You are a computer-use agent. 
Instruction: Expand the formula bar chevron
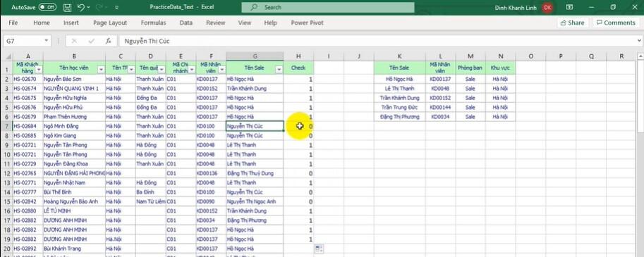639,41
